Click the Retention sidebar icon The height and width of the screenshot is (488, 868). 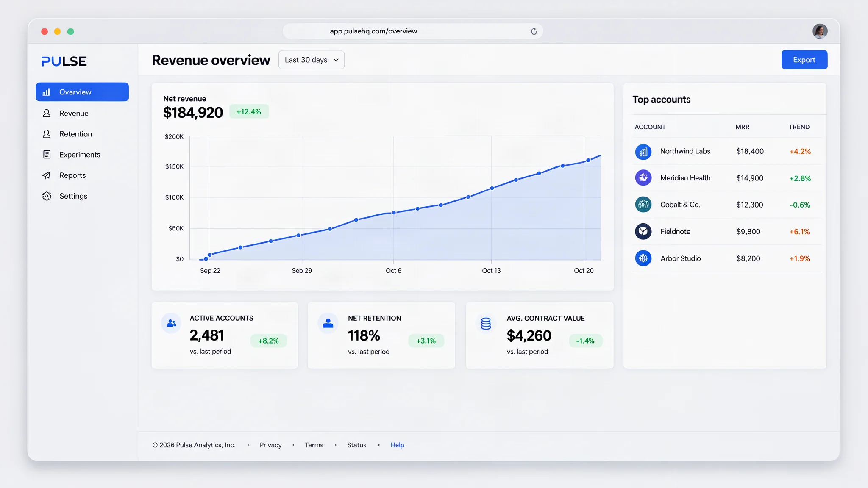(x=47, y=134)
